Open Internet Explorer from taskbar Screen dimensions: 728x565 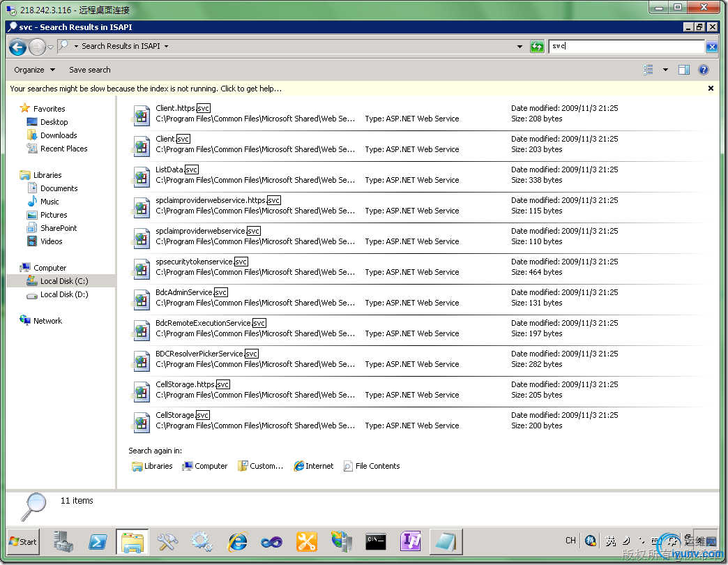point(237,542)
